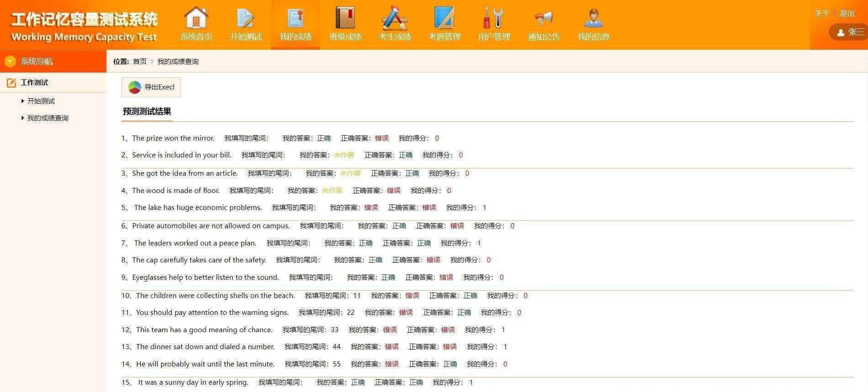Select 我的成绩查询 in the sidebar tree

coord(48,118)
